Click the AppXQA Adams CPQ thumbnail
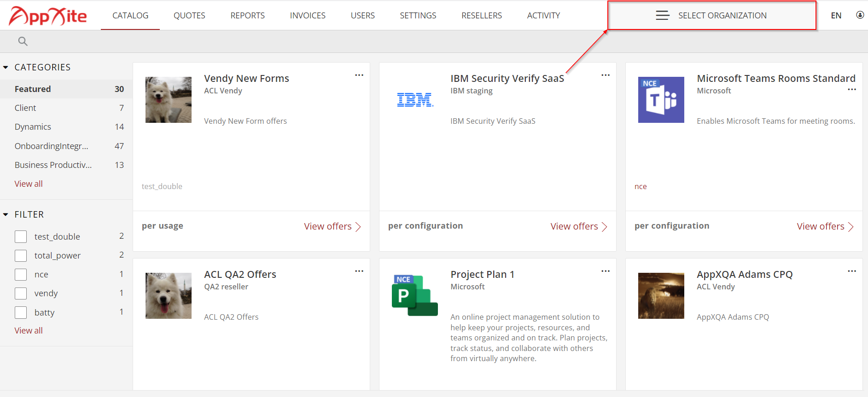The image size is (868, 397). tap(661, 296)
